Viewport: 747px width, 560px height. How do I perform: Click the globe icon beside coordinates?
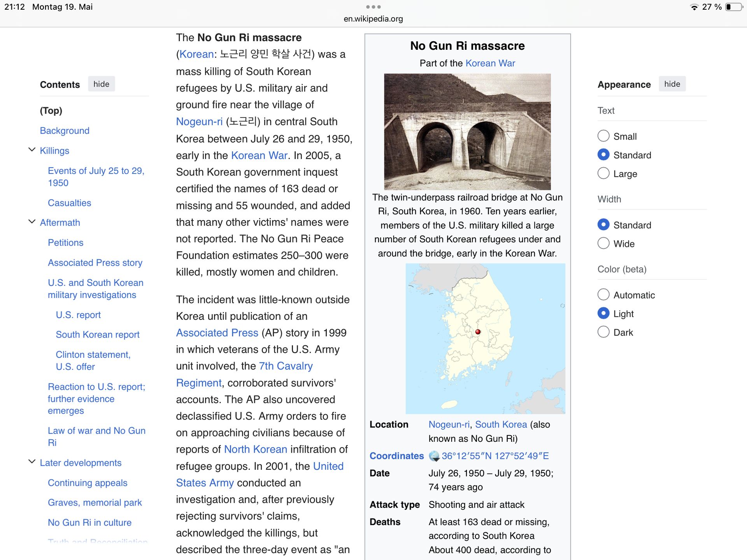(x=434, y=456)
